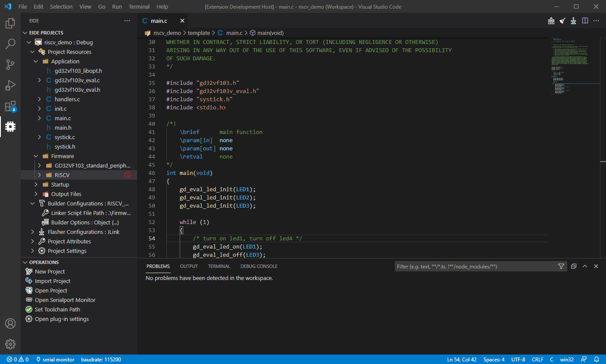Open the Terminal menu

pyautogui.click(x=139, y=6)
